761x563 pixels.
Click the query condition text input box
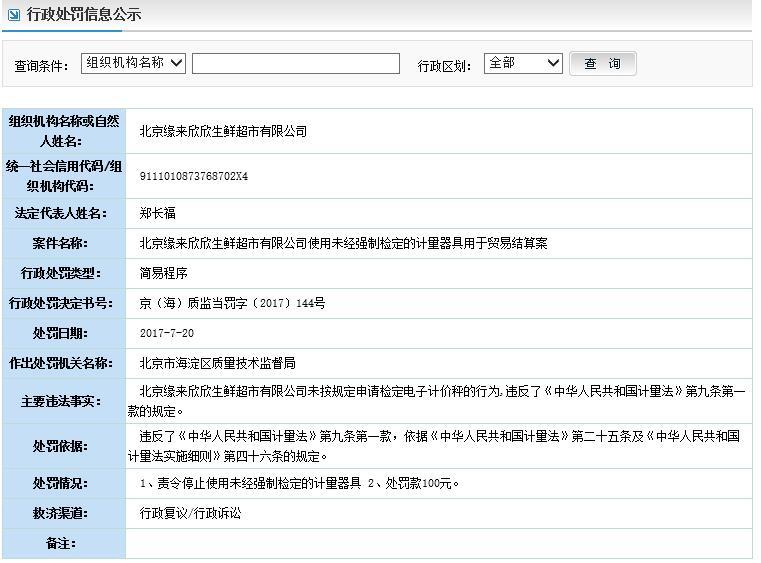[295, 64]
